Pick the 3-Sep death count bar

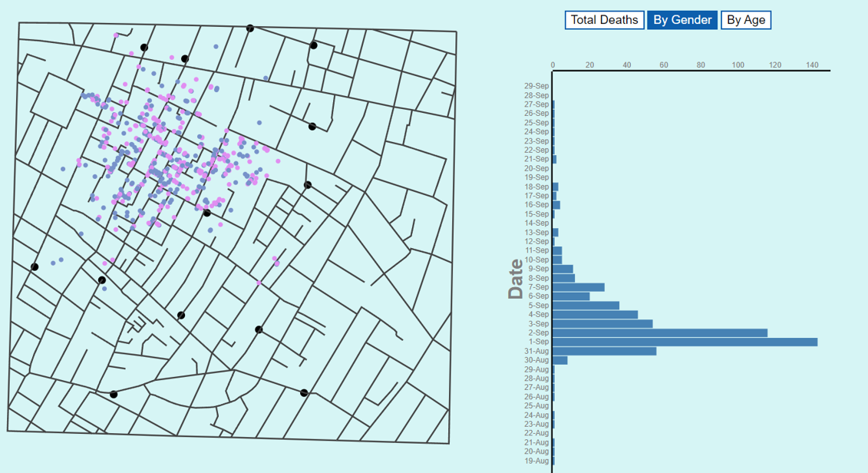point(602,323)
